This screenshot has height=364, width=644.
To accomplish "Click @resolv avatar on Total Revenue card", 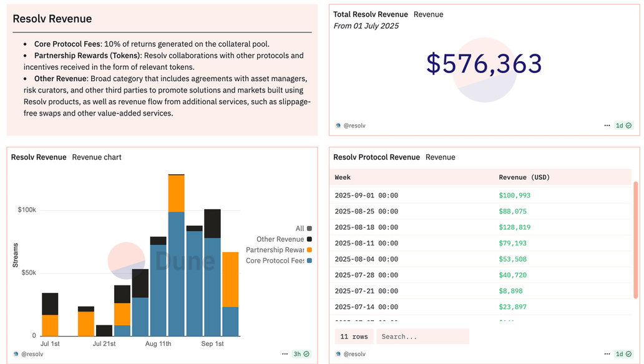I will click(x=338, y=125).
